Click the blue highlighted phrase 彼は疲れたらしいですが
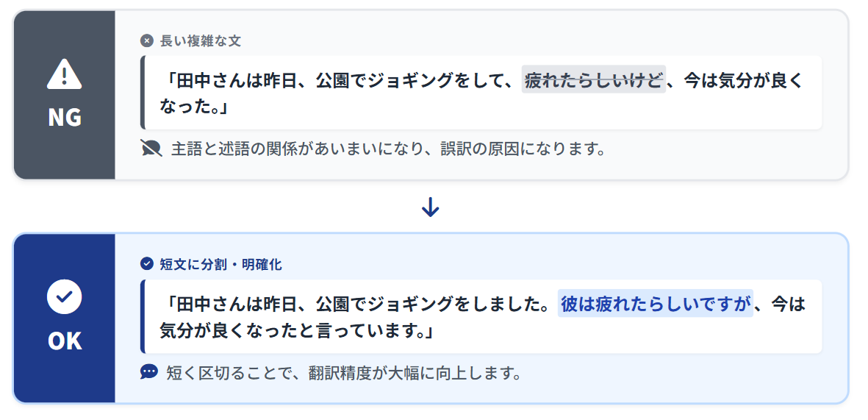 point(655,303)
